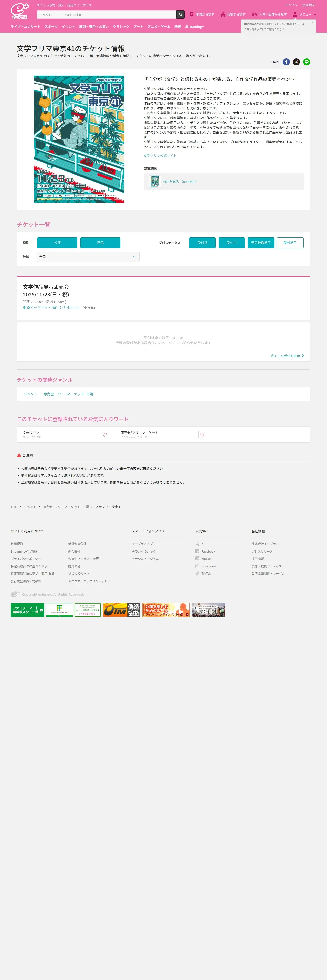Share on X icon

click(x=296, y=62)
